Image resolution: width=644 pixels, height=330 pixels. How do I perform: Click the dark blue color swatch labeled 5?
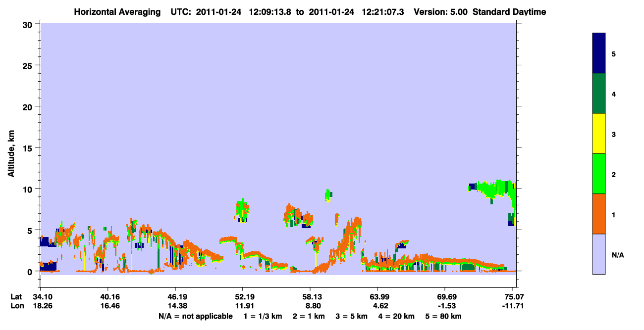(599, 53)
